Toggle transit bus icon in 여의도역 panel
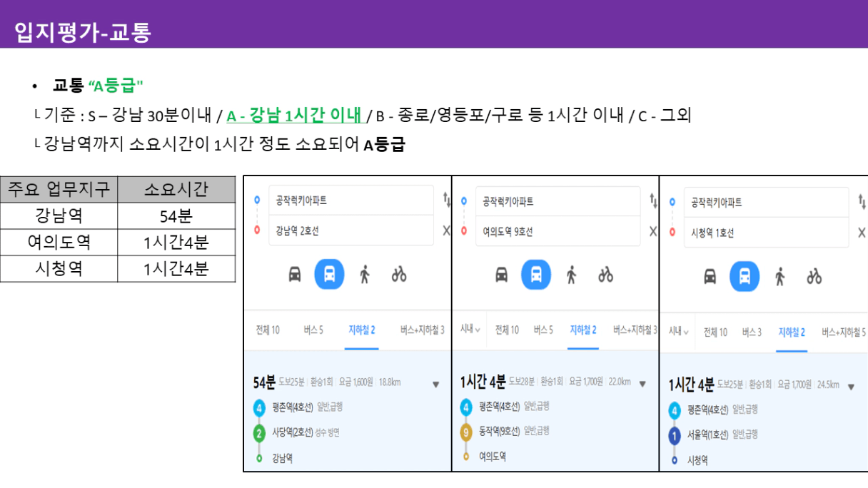 536,275
